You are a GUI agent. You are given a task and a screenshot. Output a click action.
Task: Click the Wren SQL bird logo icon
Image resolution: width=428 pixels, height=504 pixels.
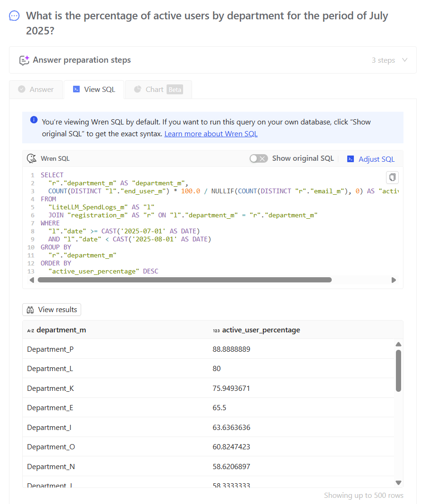coord(32,158)
